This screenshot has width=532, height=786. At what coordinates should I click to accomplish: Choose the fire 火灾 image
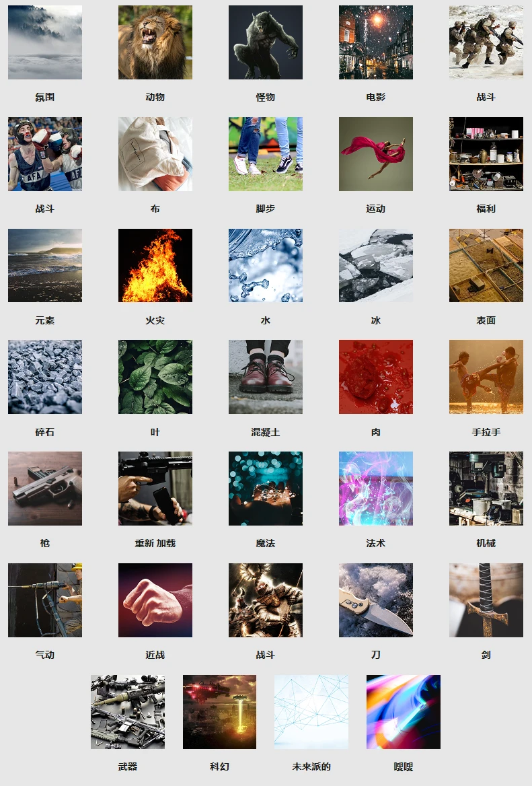155,265
